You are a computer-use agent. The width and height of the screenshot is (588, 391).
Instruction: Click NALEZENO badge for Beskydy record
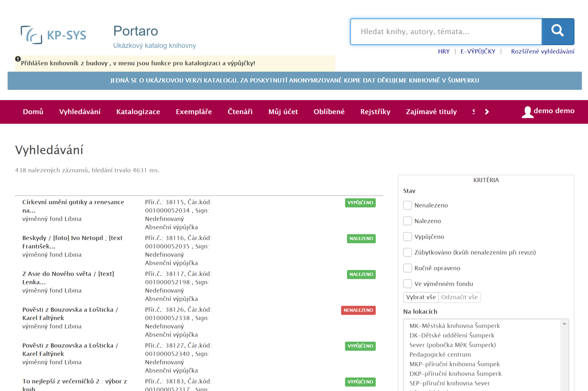(x=361, y=239)
